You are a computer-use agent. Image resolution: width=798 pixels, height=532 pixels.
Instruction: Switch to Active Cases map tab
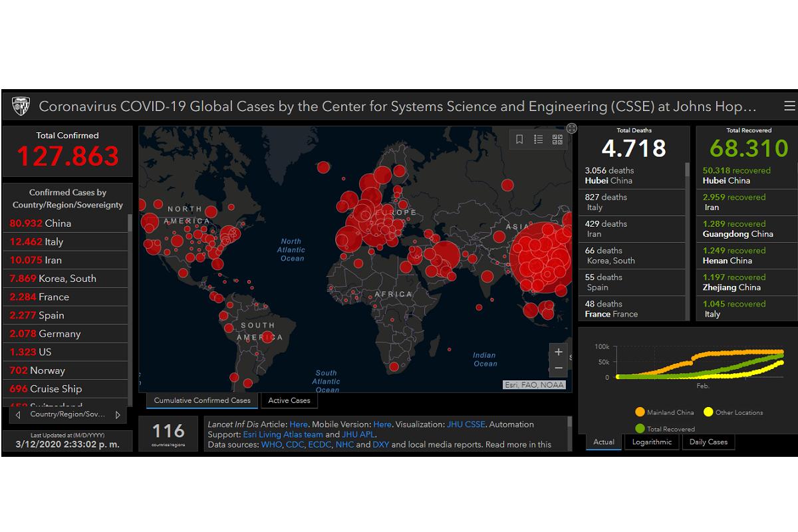tap(289, 400)
